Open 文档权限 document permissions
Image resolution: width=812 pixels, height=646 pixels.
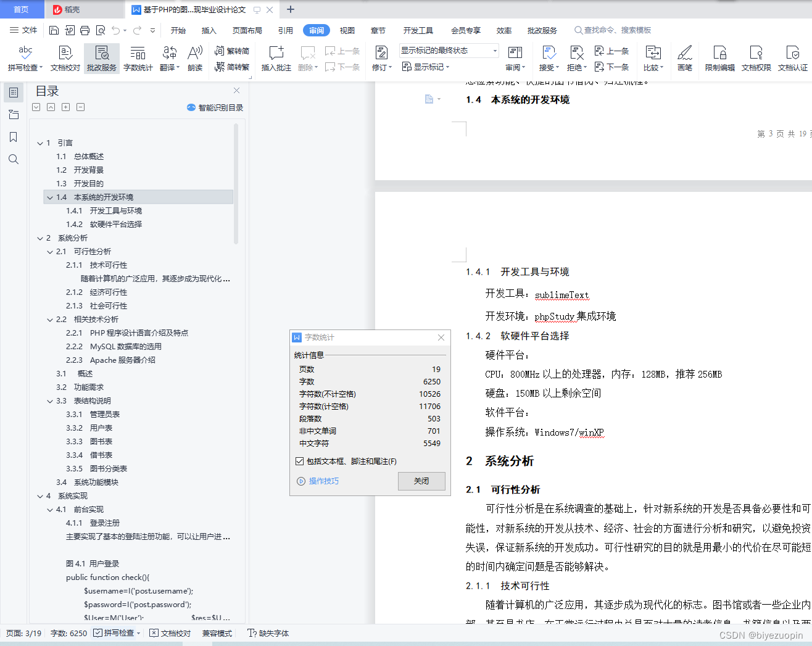pyautogui.click(x=756, y=59)
